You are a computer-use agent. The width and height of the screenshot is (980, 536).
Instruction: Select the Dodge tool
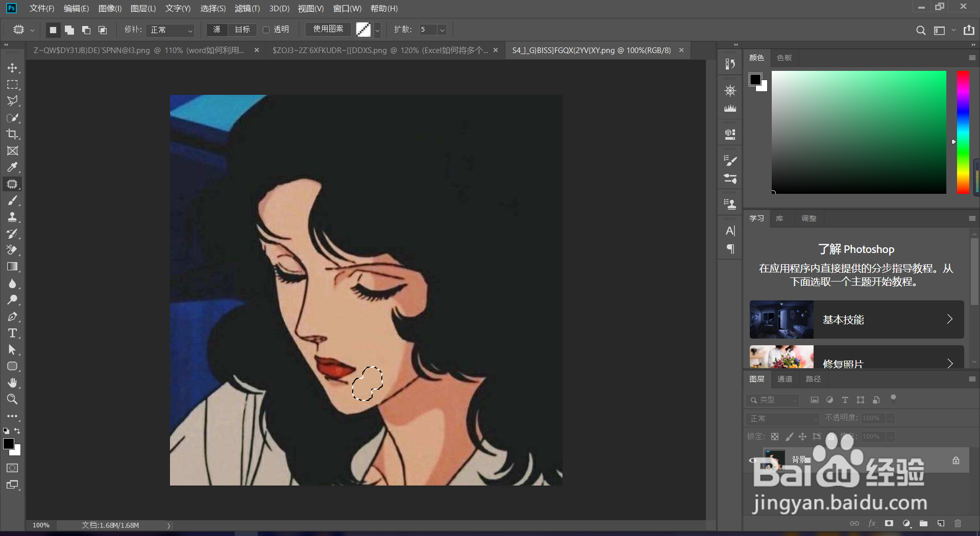pyautogui.click(x=12, y=300)
